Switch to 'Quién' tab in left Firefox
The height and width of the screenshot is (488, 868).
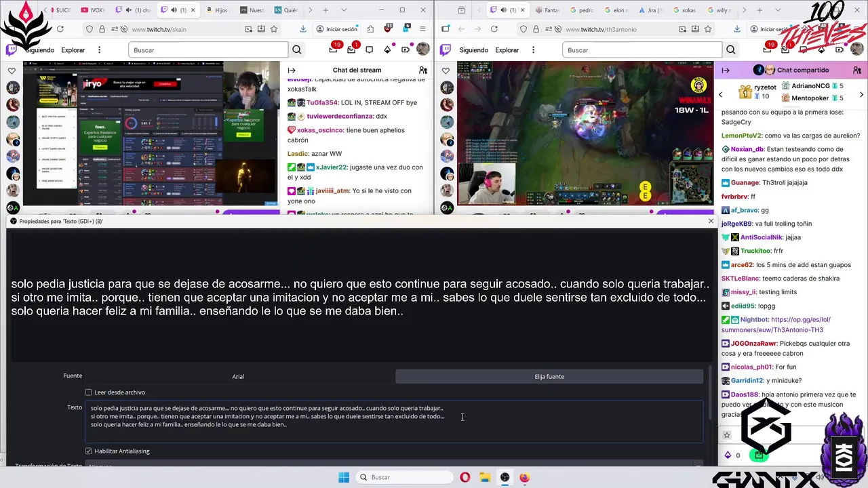pos(286,10)
